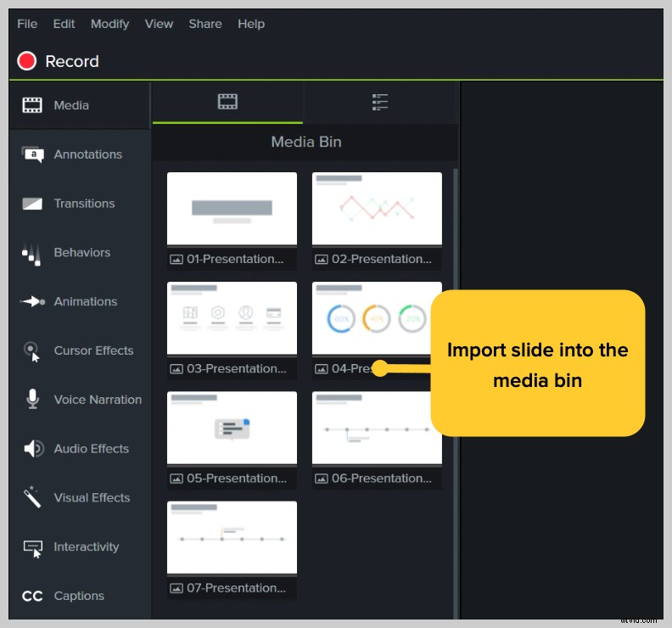Image resolution: width=672 pixels, height=628 pixels.
Task: Open the File menu
Action: (x=27, y=24)
